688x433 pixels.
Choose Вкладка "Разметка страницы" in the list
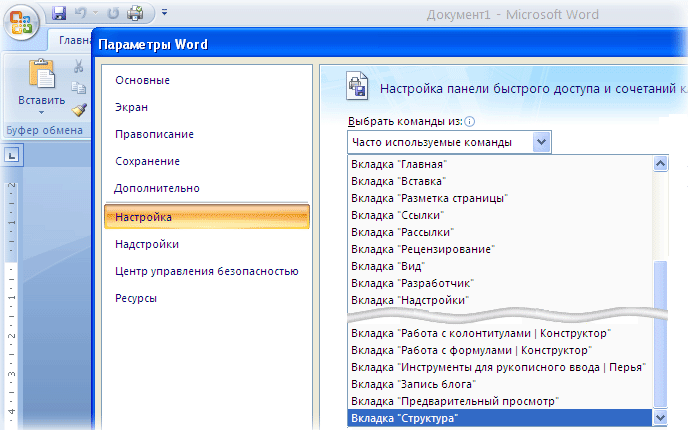(499, 198)
